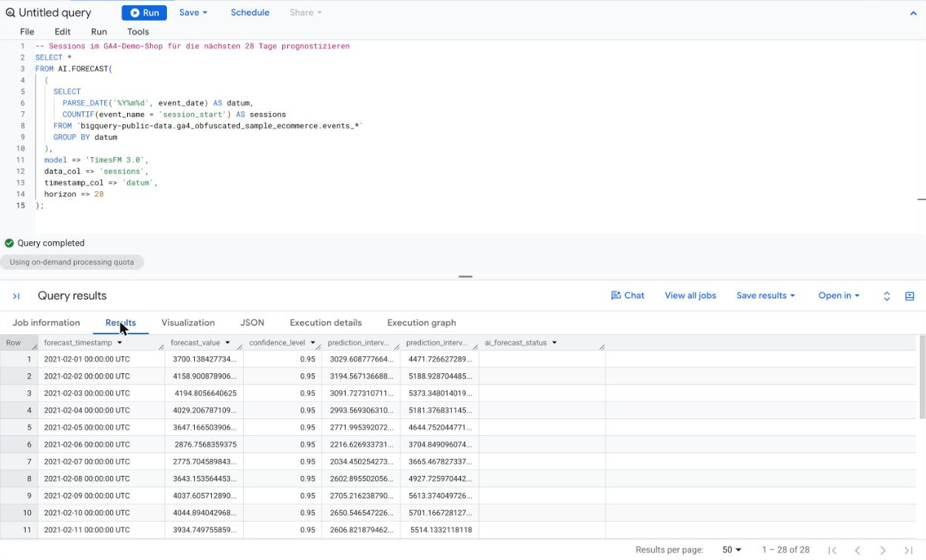Switch to the Job information tab
This screenshot has height=560, width=926.
click(x=47, y=322)
